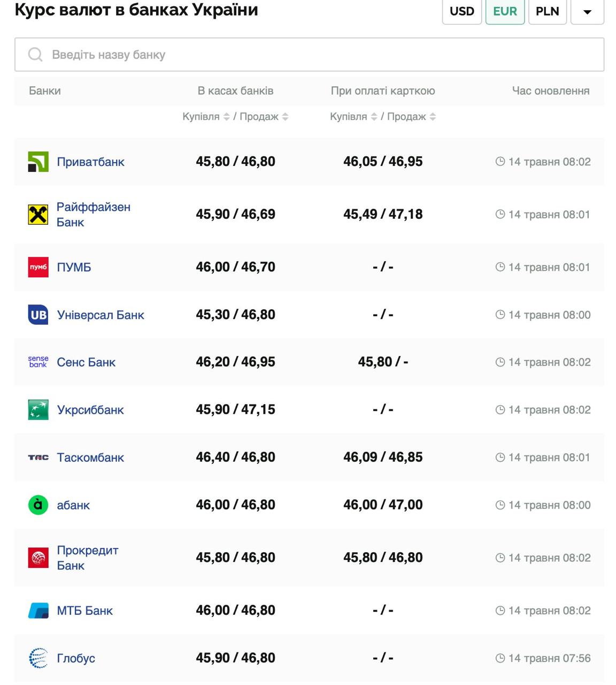Screen dimensions: 616x685
Task: Click the Sense Bank logo icon
Action: 38,362
